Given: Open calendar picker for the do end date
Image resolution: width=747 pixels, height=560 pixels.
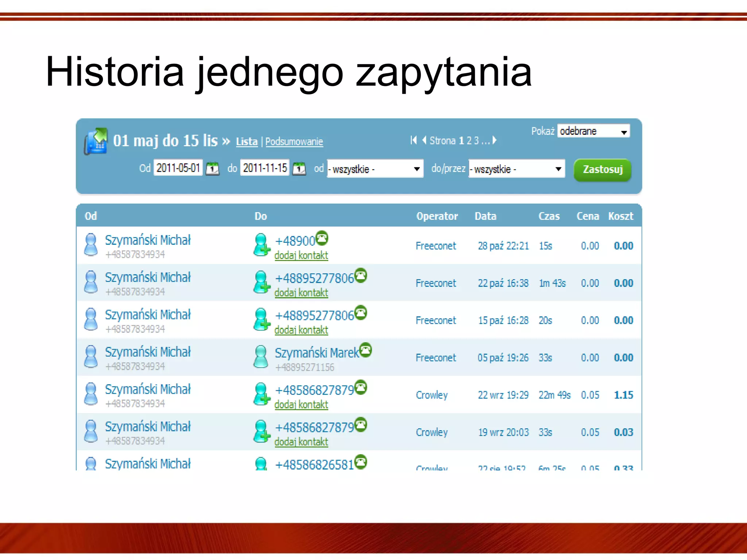Looking at the screenshot, I should (299, 168).
